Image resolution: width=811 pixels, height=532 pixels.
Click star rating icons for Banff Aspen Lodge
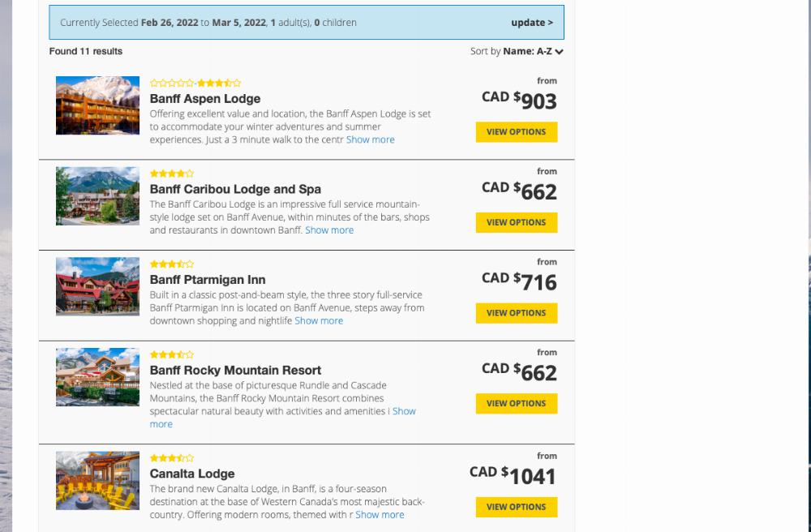tap(195, 83)
